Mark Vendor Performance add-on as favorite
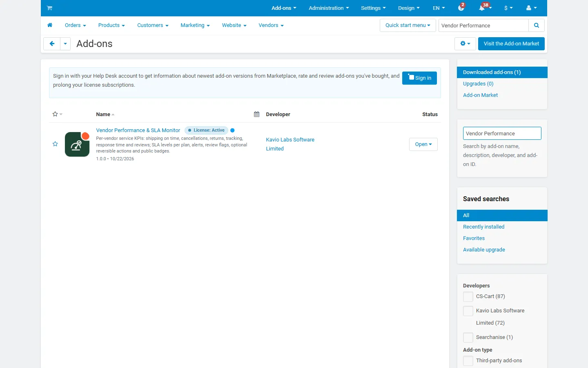 [55, 144]
